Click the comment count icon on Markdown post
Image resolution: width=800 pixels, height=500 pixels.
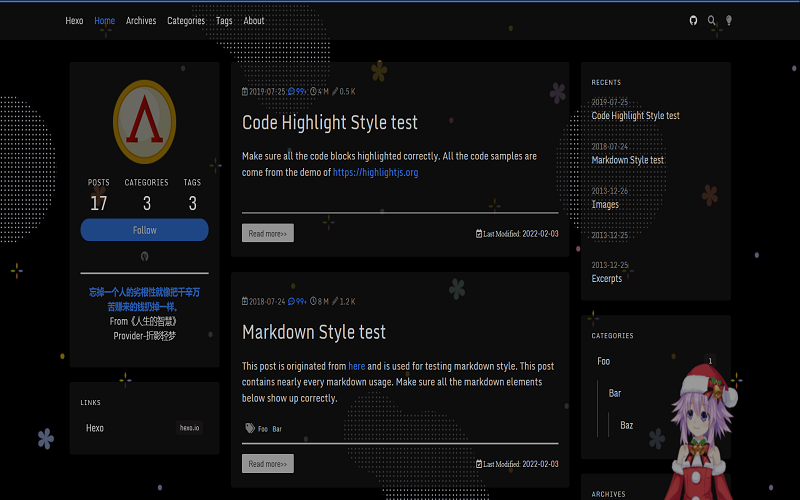(x=292, y=301)
